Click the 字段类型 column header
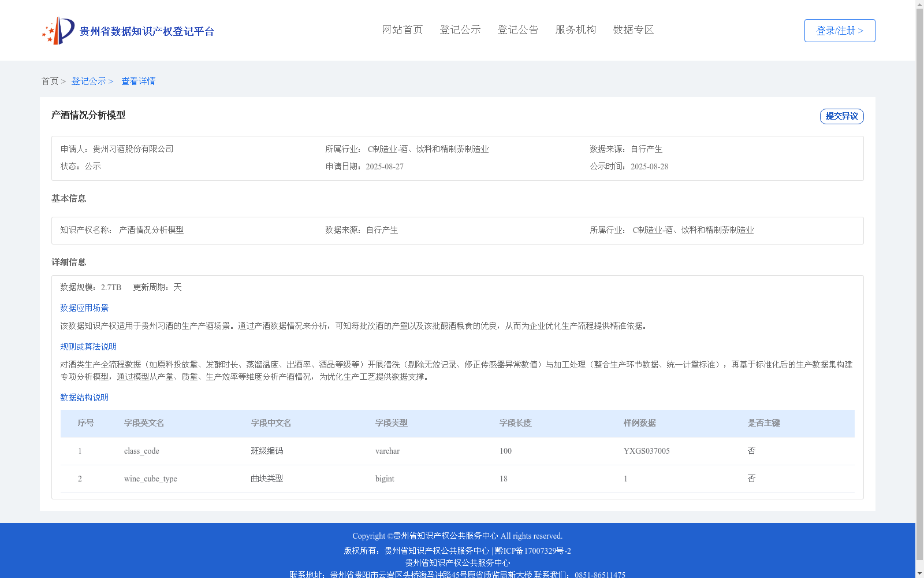 392,423
